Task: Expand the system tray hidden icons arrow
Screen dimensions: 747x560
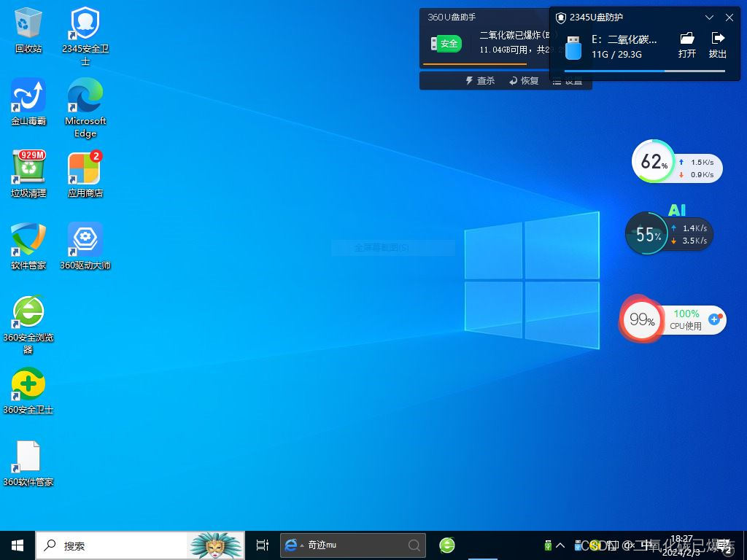Action: 560,545
